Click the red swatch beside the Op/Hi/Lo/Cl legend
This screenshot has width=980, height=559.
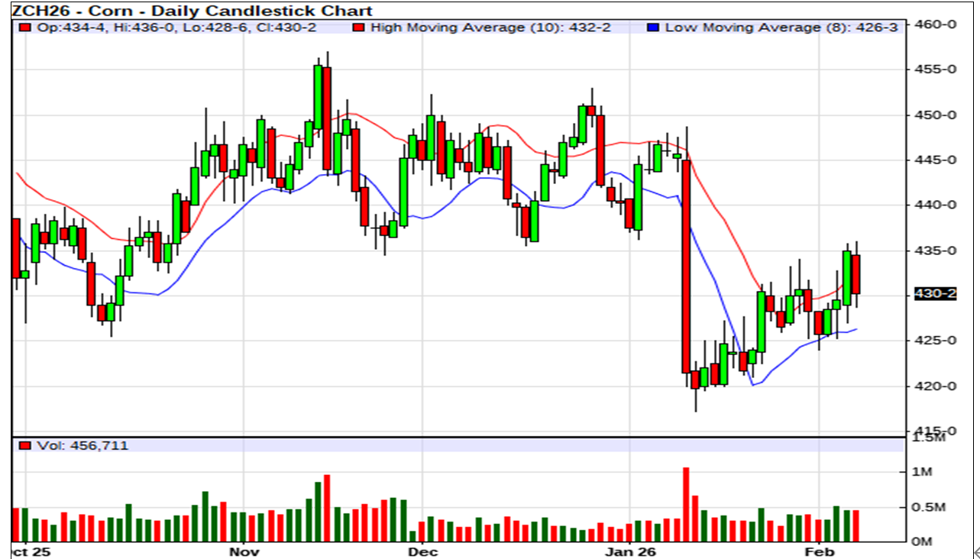coord(25,28)
